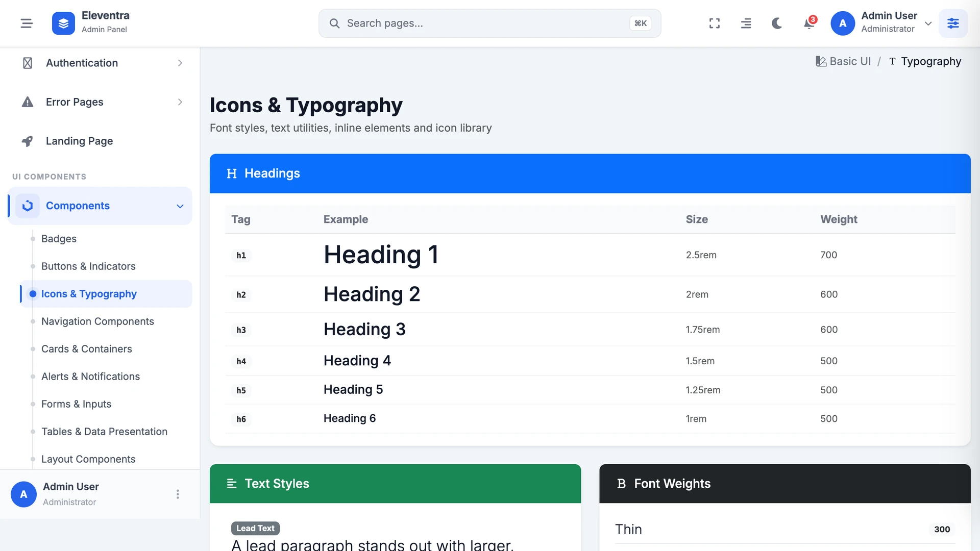980x551 pixels.
Task: Click the h6 tag badge
Action: 241,419
